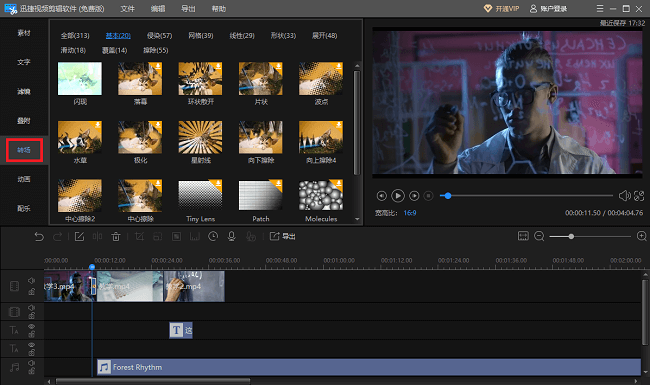The image size is (650, 385).
Task: Click the VIP diamond icon
Action: click(x=488, y=8)
